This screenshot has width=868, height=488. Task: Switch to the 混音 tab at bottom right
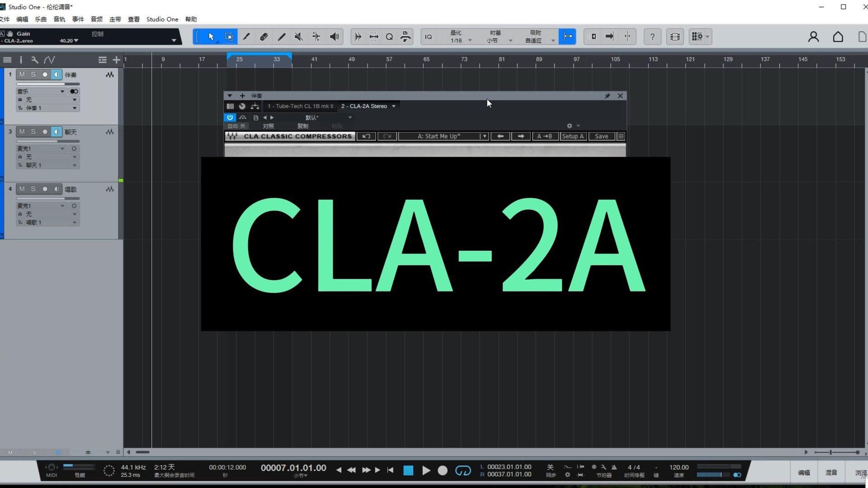tap(831, 472)
